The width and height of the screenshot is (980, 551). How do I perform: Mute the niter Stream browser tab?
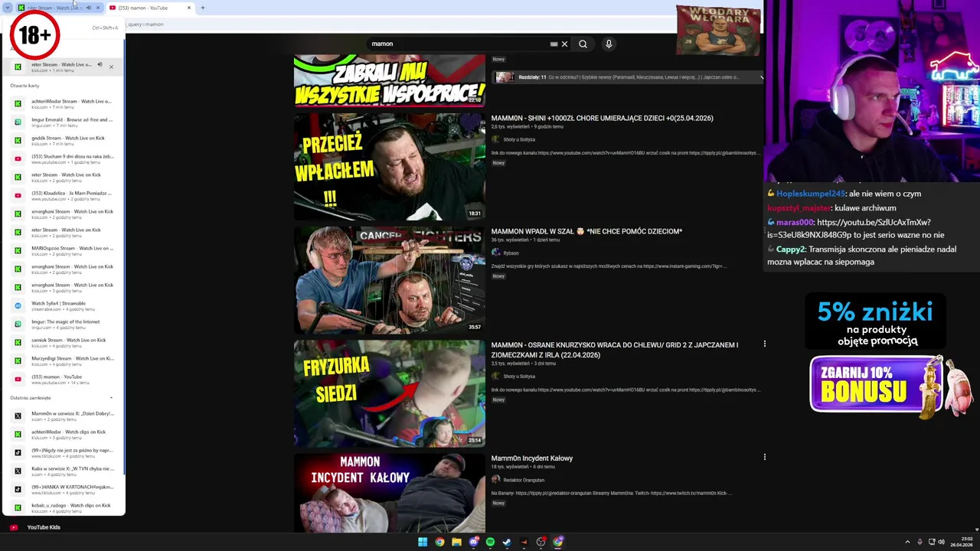pos(88,8)
